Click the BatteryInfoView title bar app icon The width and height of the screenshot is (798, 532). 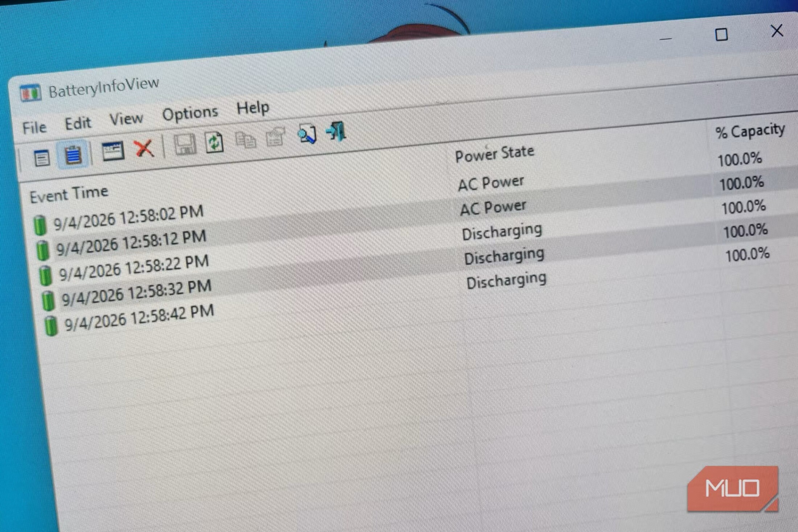click(x=30, y=93)
